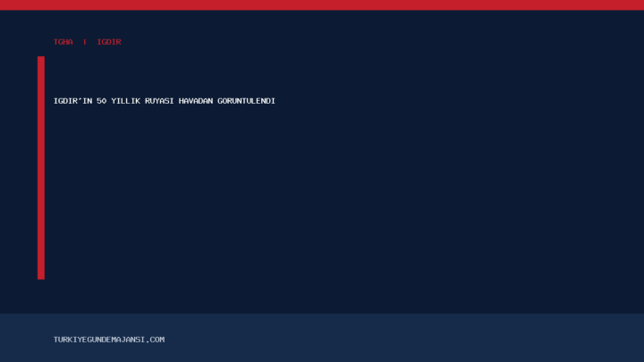
Task: Open the TURKIYEGUNDEMAJANSI.COM footer link
Action: pyautogui.click(x=109, y=340)
